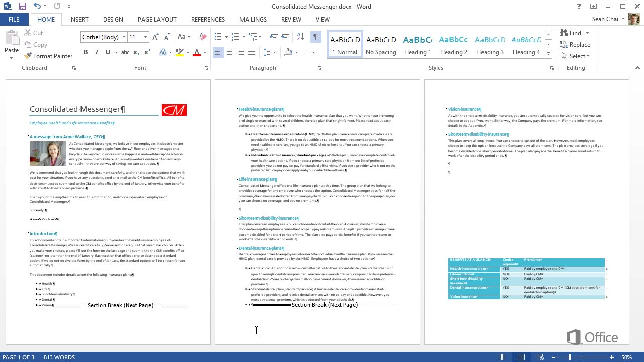Expand the Styles gallery More arrow
644x362 pixels.
[x=548, y=54]
